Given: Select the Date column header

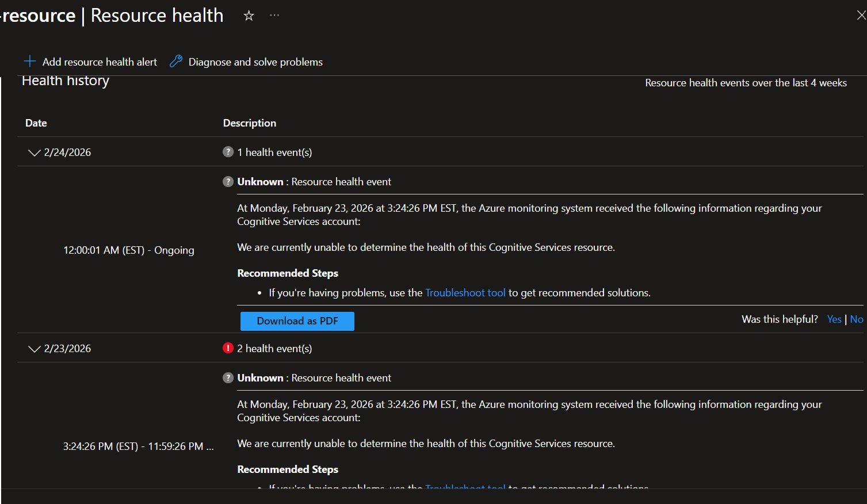Looking at the screenshot, I should pos(36,123).
